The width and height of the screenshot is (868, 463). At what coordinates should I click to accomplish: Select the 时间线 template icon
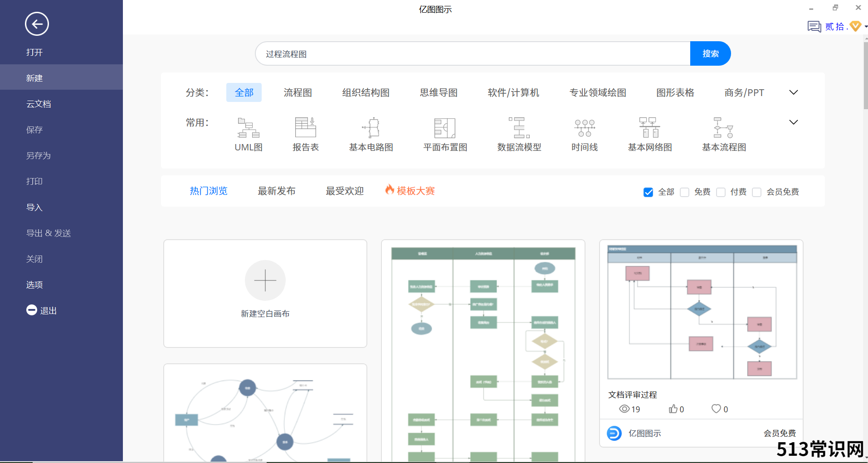pos(585,128)
